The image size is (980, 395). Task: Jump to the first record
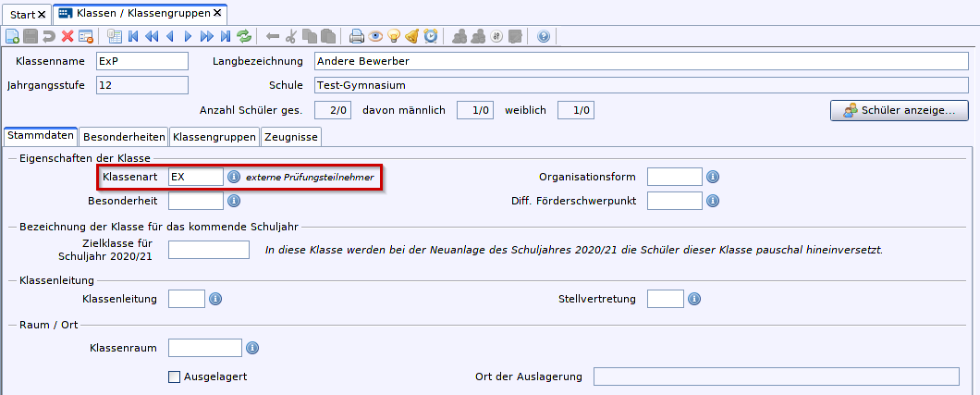click(x=133, y=36)
